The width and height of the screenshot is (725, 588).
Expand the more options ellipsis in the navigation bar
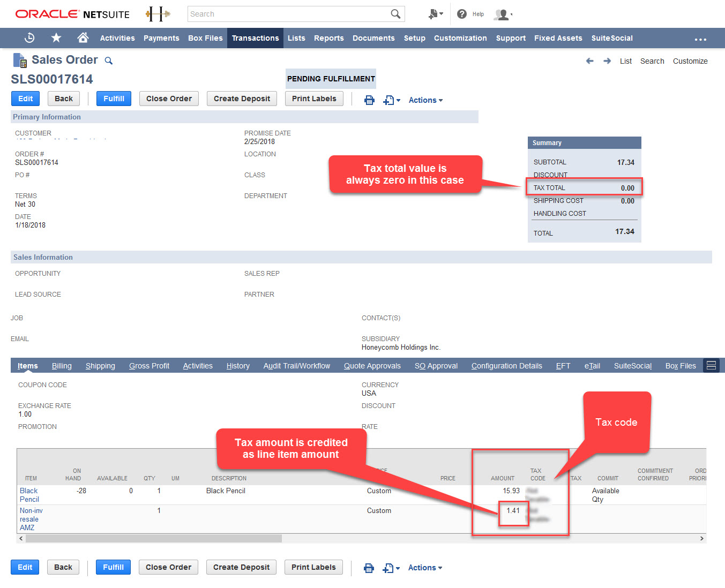pos(700,38)
